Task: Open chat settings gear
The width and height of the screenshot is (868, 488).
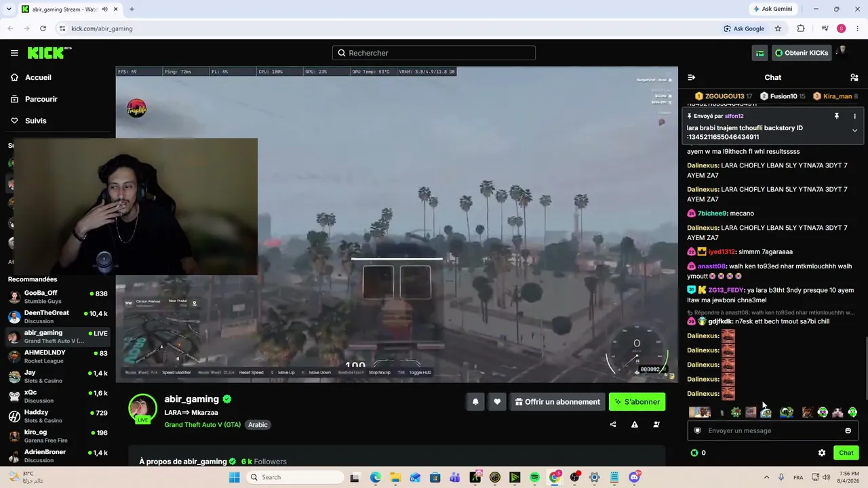Action: [x=822, y=453]
